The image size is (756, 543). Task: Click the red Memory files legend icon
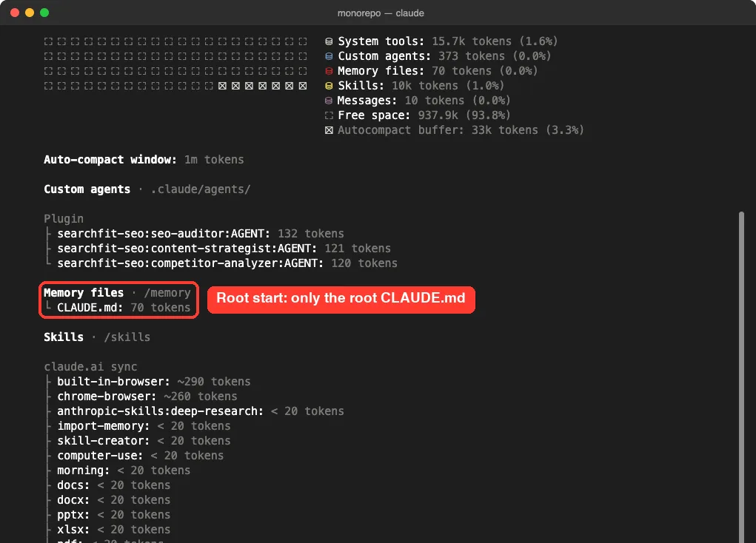click(329, 71)
